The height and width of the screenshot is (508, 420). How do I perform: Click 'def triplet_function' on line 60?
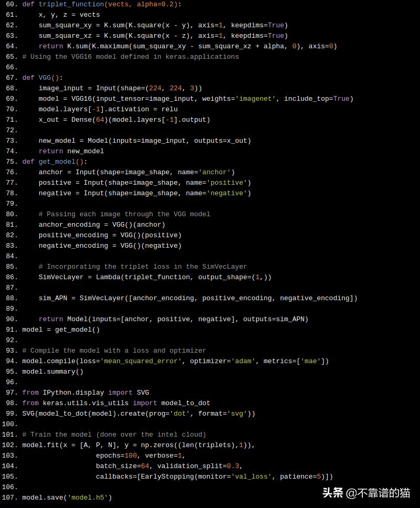tap(102, 4)
